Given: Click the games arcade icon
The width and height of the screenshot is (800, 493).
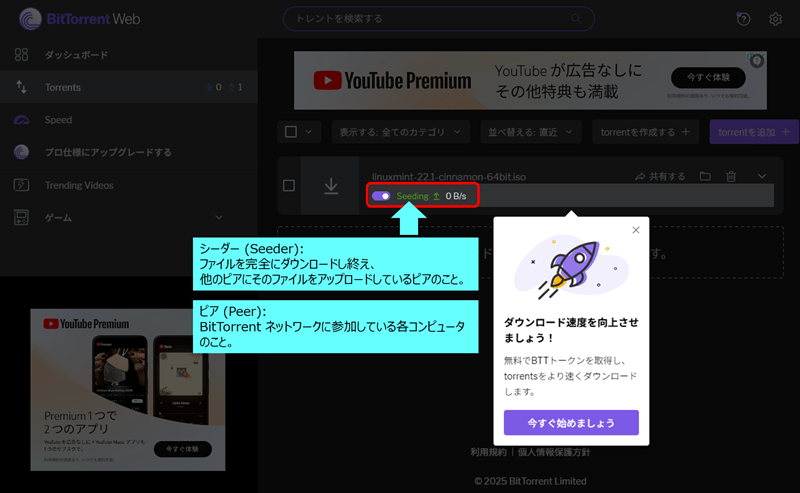Looking at the screenshot, I should pos(21,217).
